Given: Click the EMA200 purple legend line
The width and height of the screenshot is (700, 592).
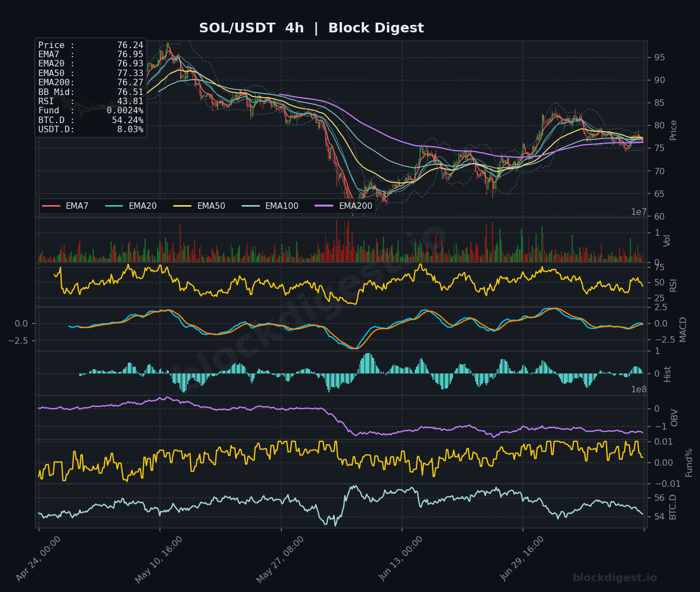Looking at the screenshot, I should click(x=324, y=206).
